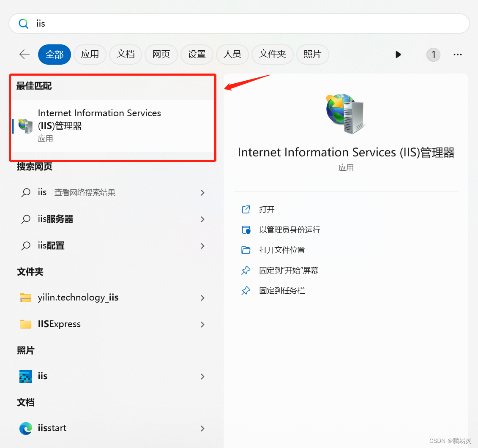
Task: Click the iisstart document icon
Action: (26, 428)
